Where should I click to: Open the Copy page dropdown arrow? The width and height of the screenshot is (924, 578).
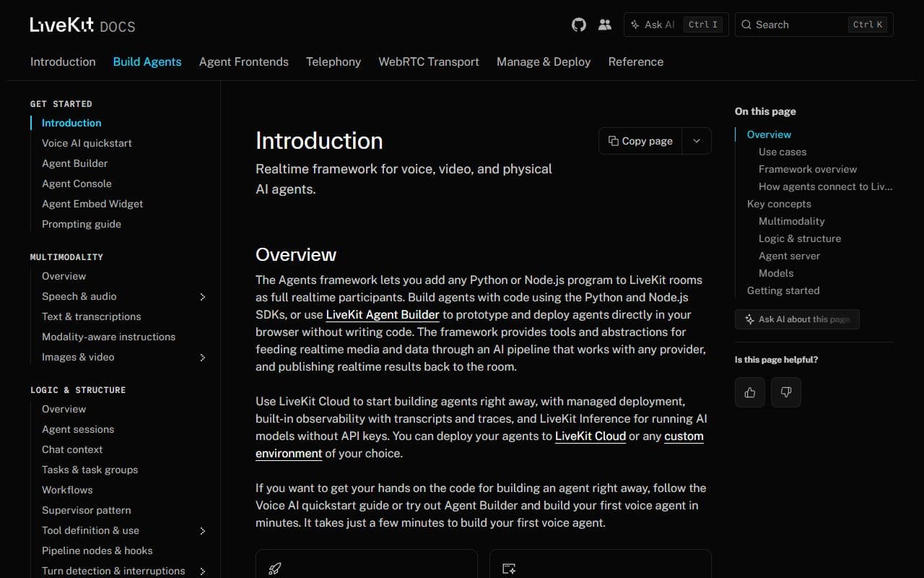tap(697, 141)
